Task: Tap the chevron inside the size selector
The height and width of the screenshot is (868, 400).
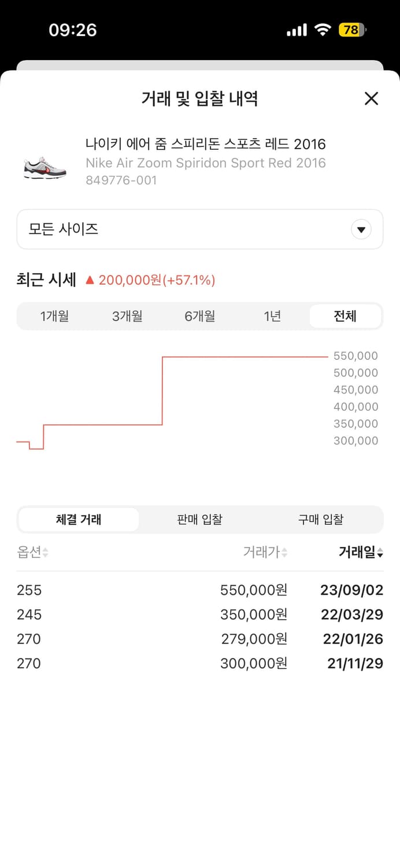Action: coord(361,229)
